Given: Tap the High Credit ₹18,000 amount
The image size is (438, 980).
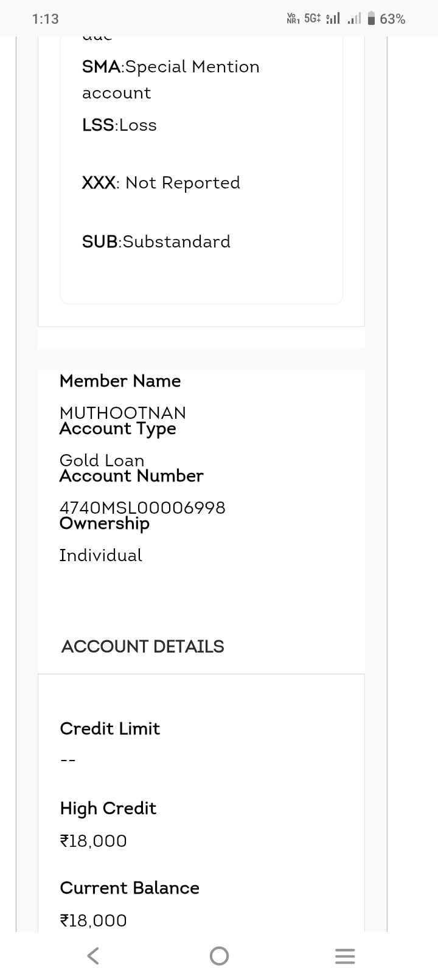Looking at the screenshot, I should click(x=93, y=841).
